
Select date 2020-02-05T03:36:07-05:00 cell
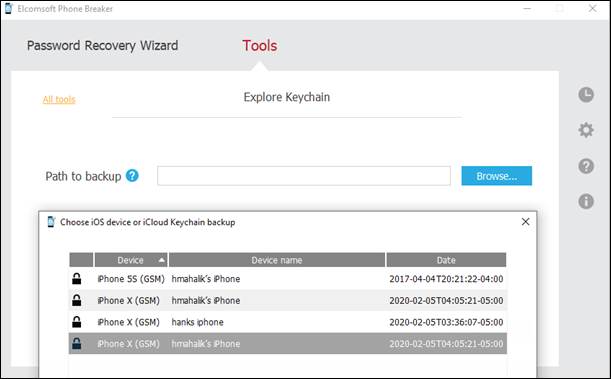(x=446, y=322)
